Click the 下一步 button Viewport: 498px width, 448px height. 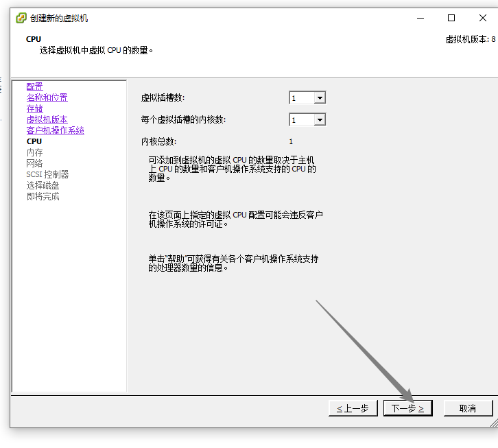pyautogui.click(x=408, y=408)
